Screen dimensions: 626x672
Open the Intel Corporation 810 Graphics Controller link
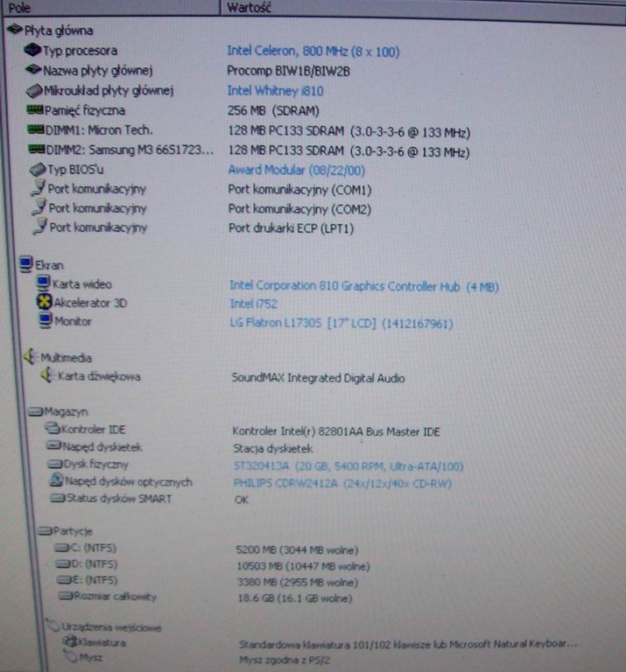click(x=364, y=286)
